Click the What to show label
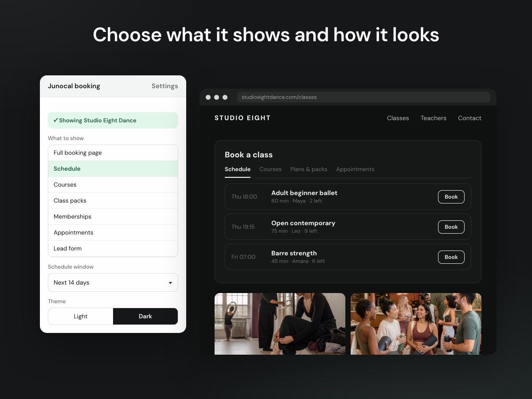 (x=66, y=138)
